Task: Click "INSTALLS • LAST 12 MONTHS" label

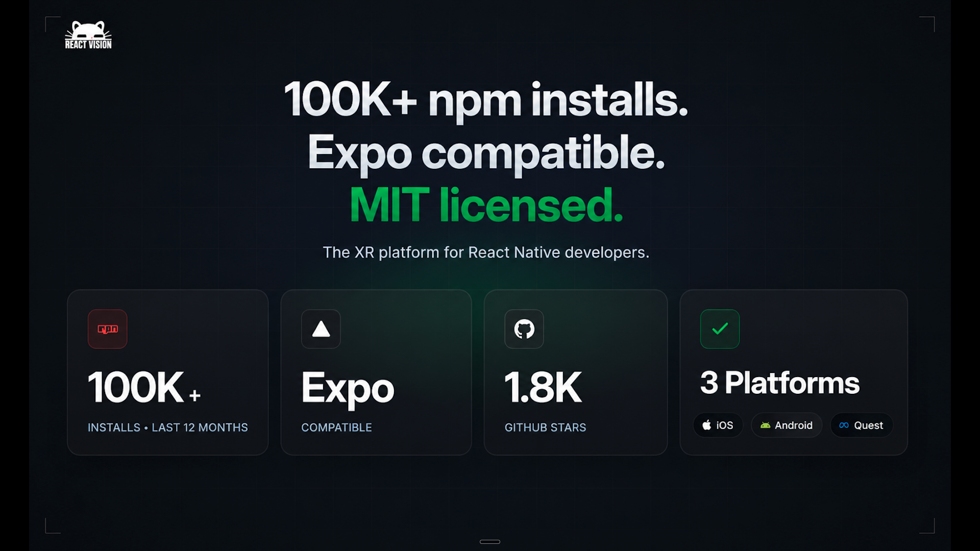Action: (x=168, y=428)
